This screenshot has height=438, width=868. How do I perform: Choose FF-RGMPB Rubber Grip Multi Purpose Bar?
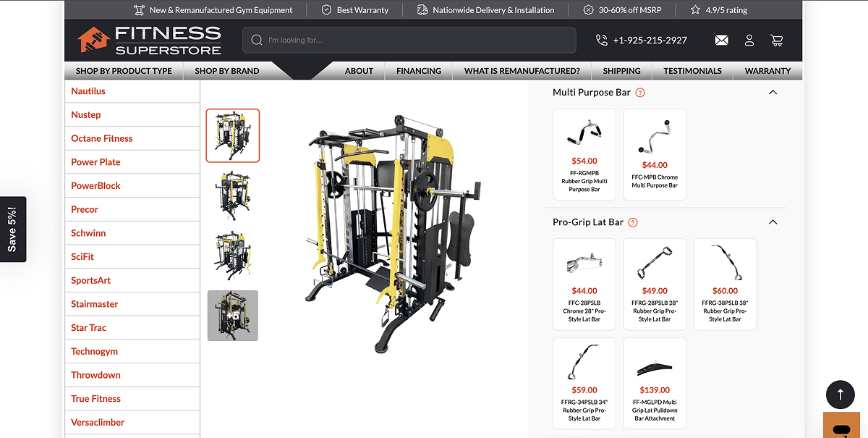tap(584, 154)
